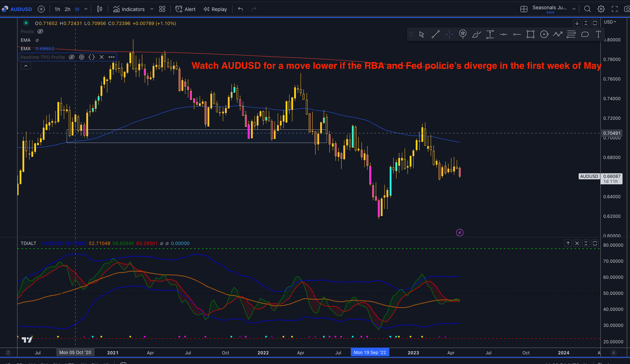Create an Alert
The height and width of the screenshot is (364, 630).
185,9
